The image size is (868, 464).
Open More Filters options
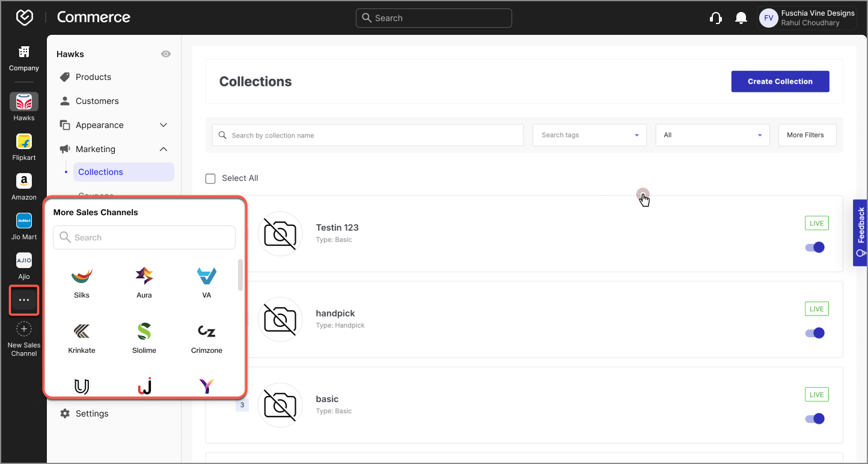tap(807, 135)
